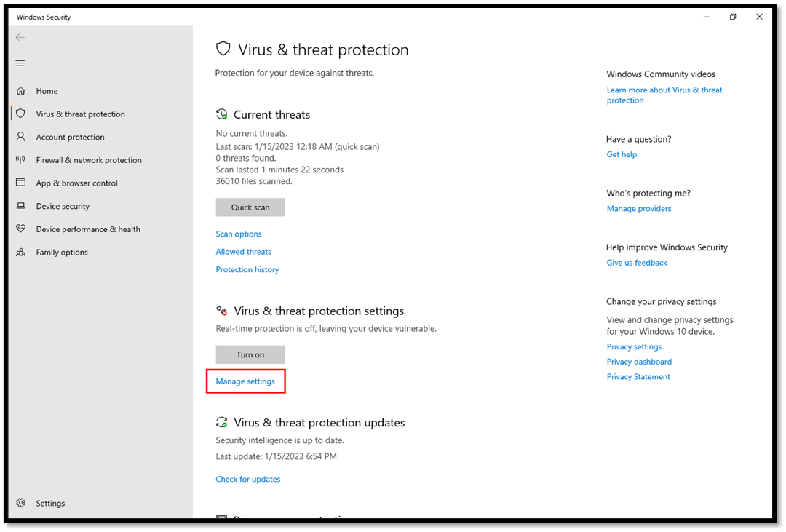Open Allowed threats
This screenshot has height=532, width=786.
pos(243,251)
